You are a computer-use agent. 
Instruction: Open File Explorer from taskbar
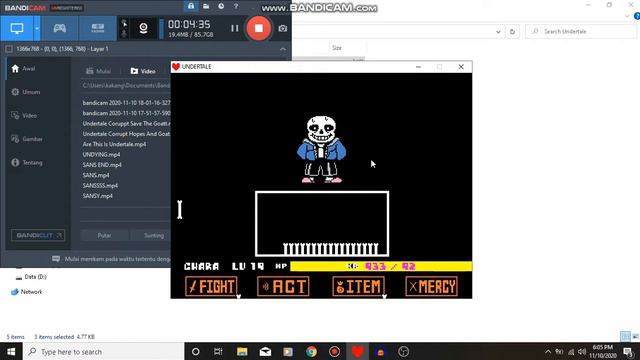(242, 351)
